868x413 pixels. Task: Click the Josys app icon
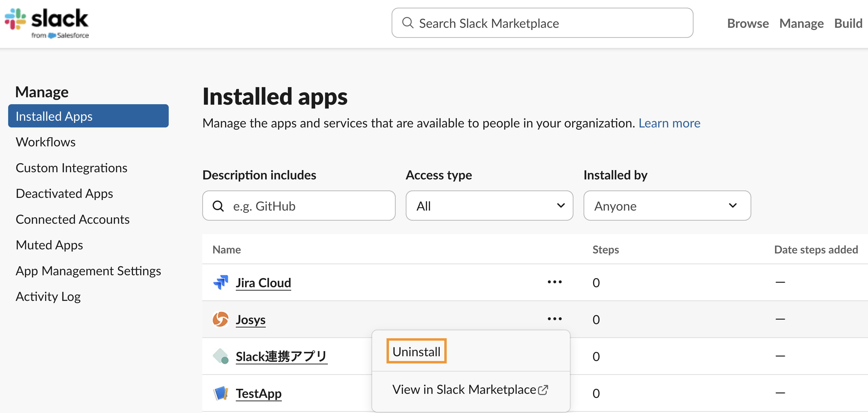221,319
